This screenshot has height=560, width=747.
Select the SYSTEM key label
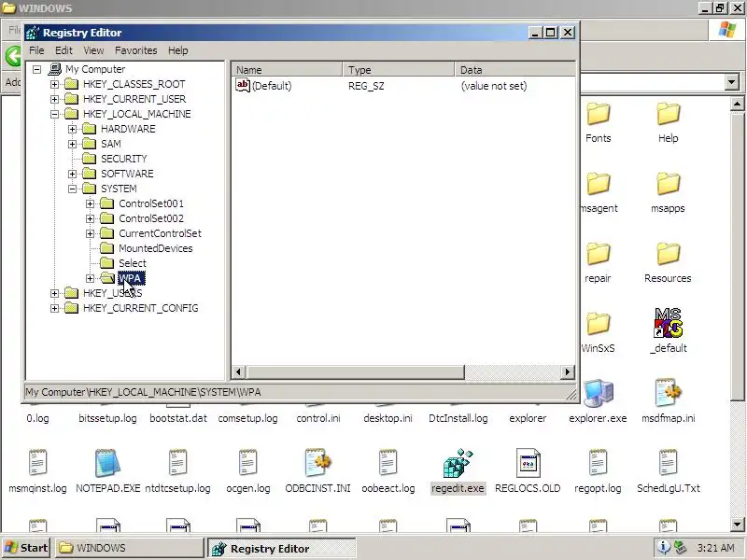tap(119, 189)
